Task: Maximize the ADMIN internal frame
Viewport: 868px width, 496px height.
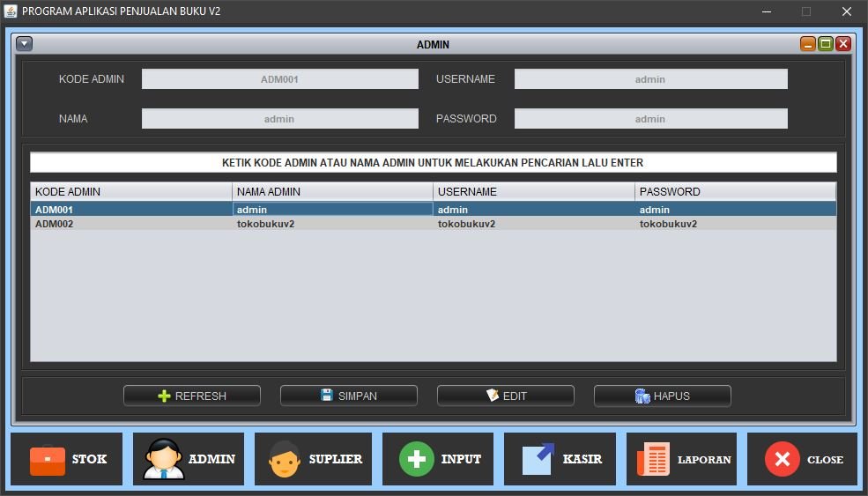Action: [x=826, y=44]
